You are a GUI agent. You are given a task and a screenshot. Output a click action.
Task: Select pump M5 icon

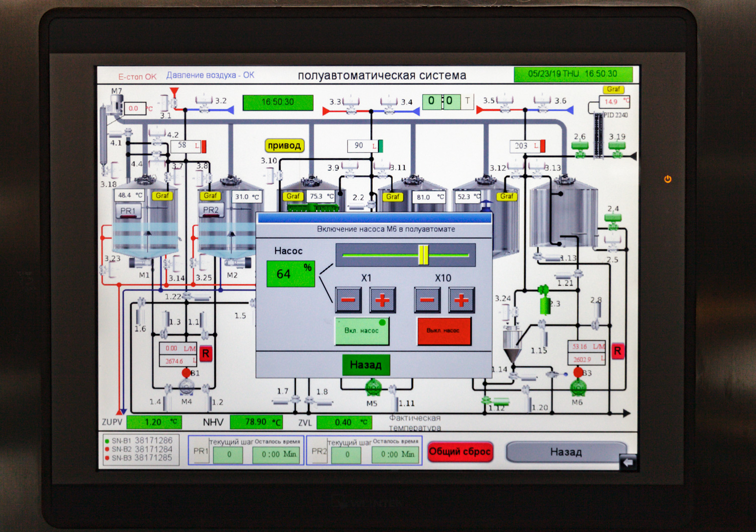[x=373, y=388]
